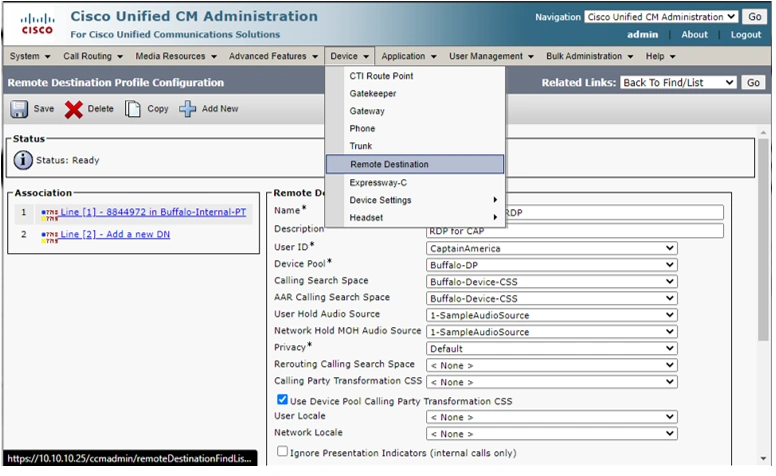Click the Logout link
This screenshot has height=476, width=776.
(746, 35)
